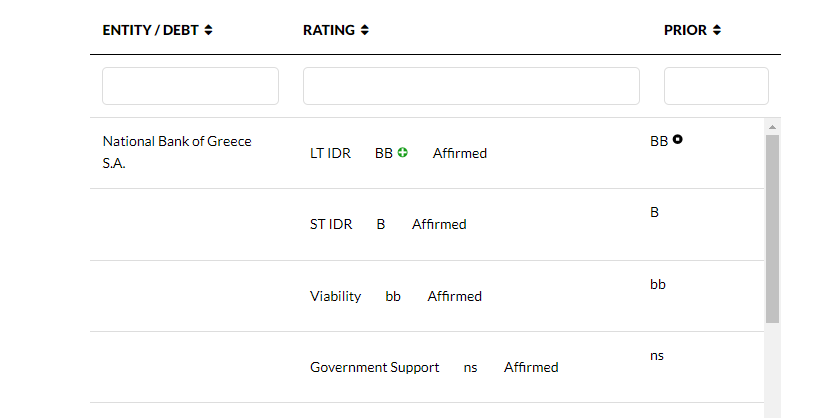The height and width of the screenshot is (418, 822).
Task: Click prior rating B in ST IDR row
Action: (x=654, y=212)
